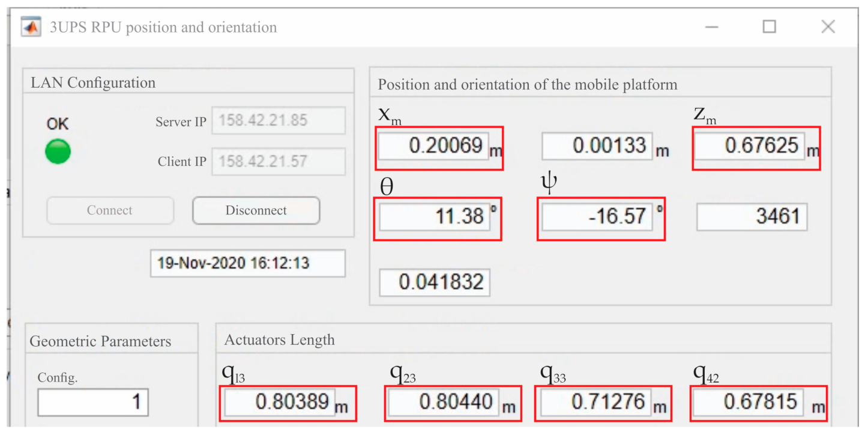This screenshot has height=441, width=868.
Task: Select the q23 actuator length field
Action: pos(443,402)
